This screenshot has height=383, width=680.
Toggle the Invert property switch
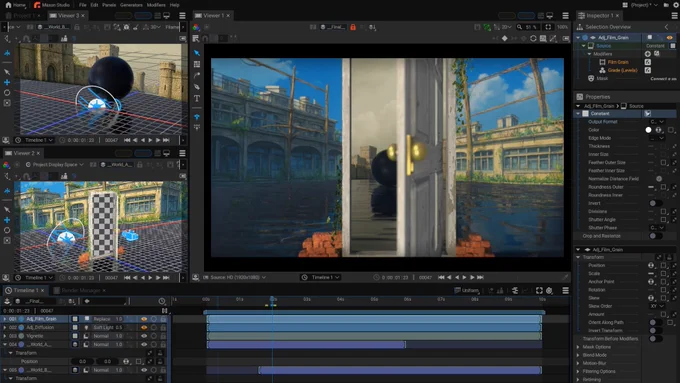coord(655,203)
